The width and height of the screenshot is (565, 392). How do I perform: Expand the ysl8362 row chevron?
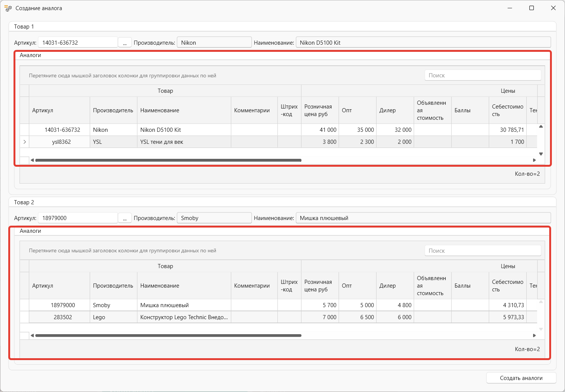tap(24, 142)
